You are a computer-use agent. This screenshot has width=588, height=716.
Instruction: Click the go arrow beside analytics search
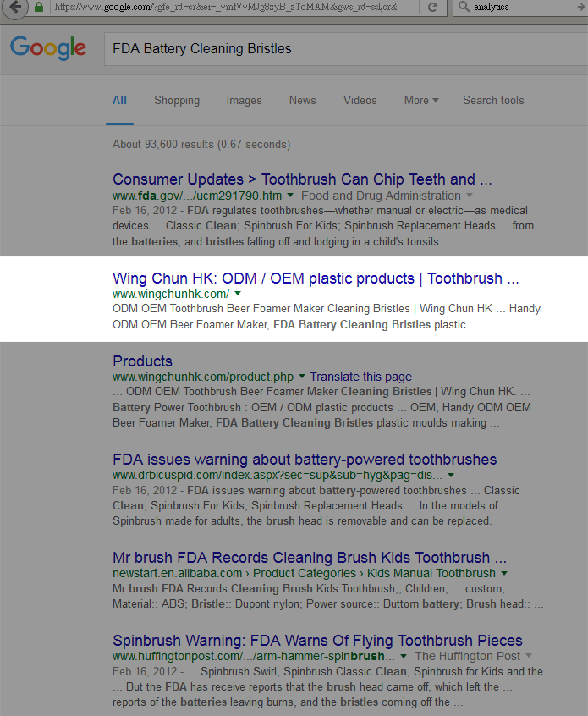pyautogui.click(x=582, y=7)
